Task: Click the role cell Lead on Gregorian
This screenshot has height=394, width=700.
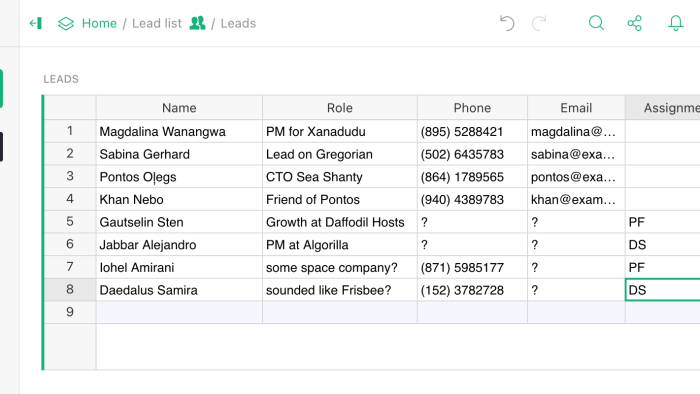Action: point(340,154)
